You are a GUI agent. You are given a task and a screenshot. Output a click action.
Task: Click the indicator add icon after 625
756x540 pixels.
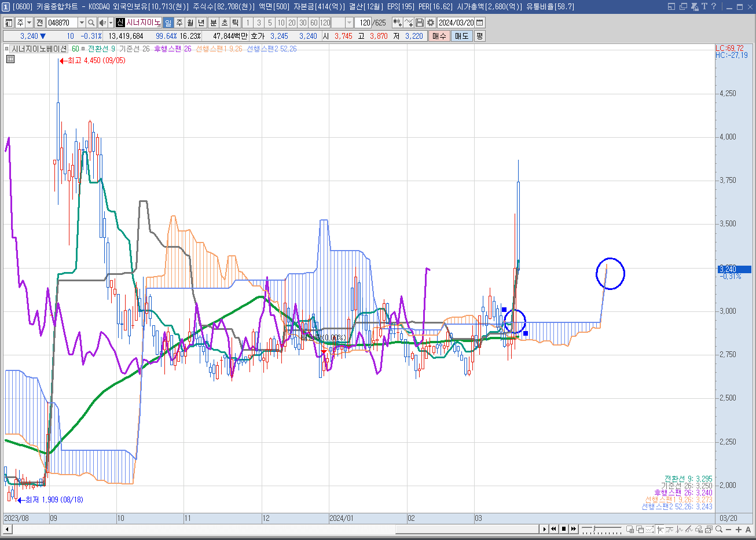click(398, 23)
